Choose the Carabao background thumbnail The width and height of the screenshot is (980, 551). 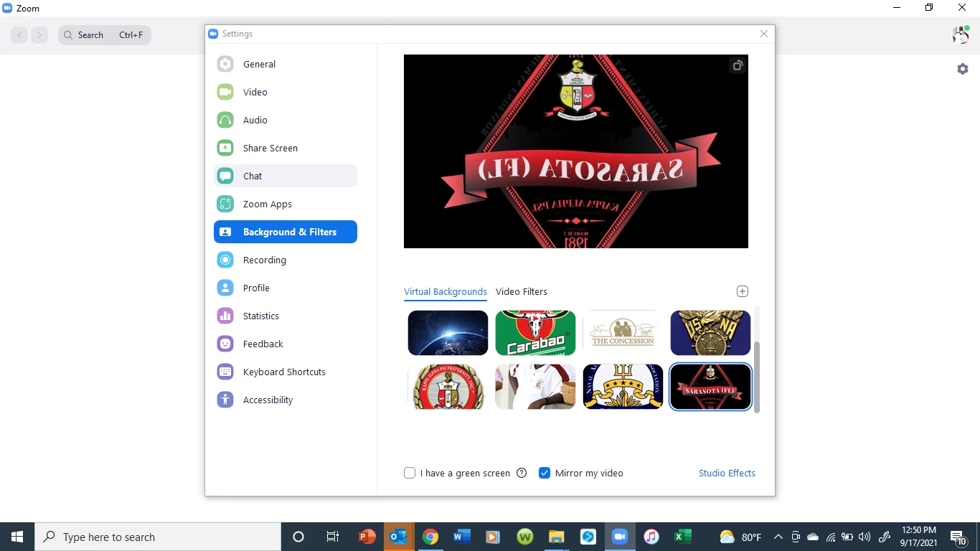[x=535, y=333]
